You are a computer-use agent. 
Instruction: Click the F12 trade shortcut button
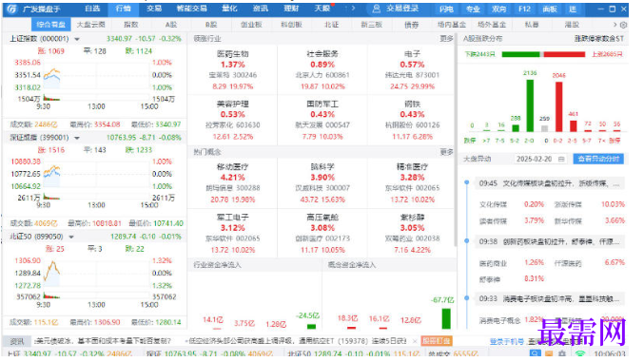pyautogui.click(x=524, y=9)
